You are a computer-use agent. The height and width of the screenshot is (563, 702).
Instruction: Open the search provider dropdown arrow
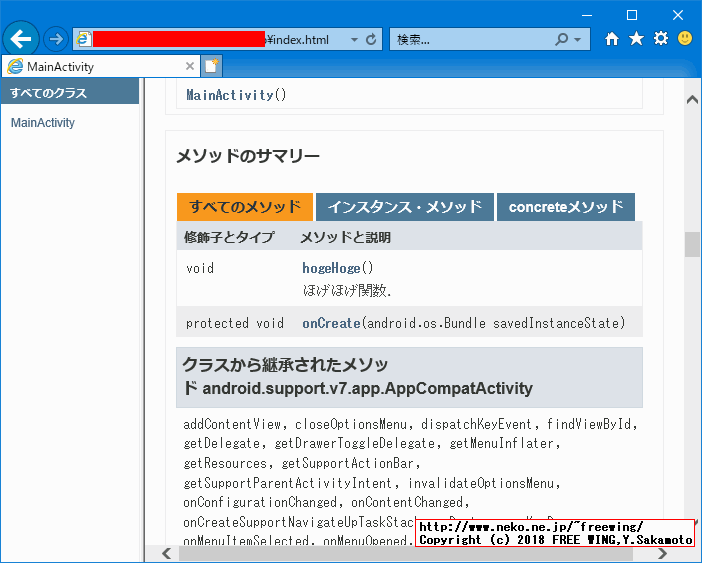[578, 40]
